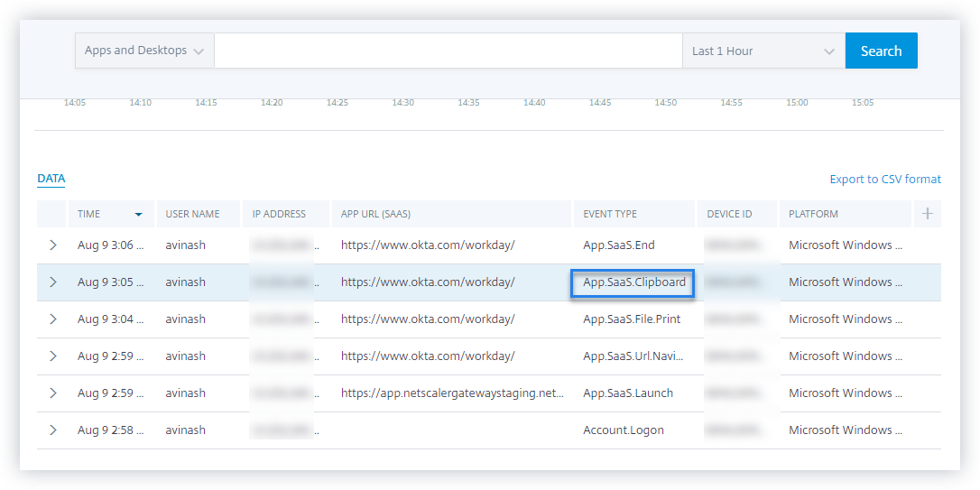Click the EVENT TYPE column header
The image size is (980, 490).
pyautogui.click(x=633, y=214)
